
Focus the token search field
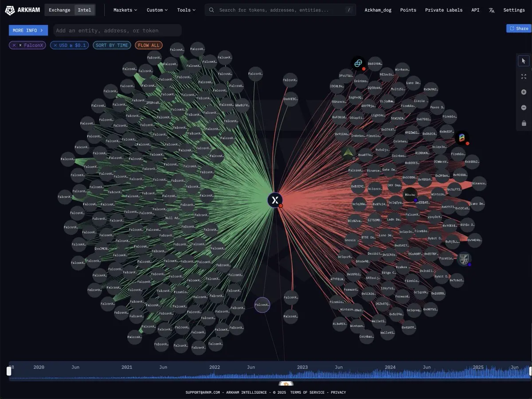pos(280,10)
